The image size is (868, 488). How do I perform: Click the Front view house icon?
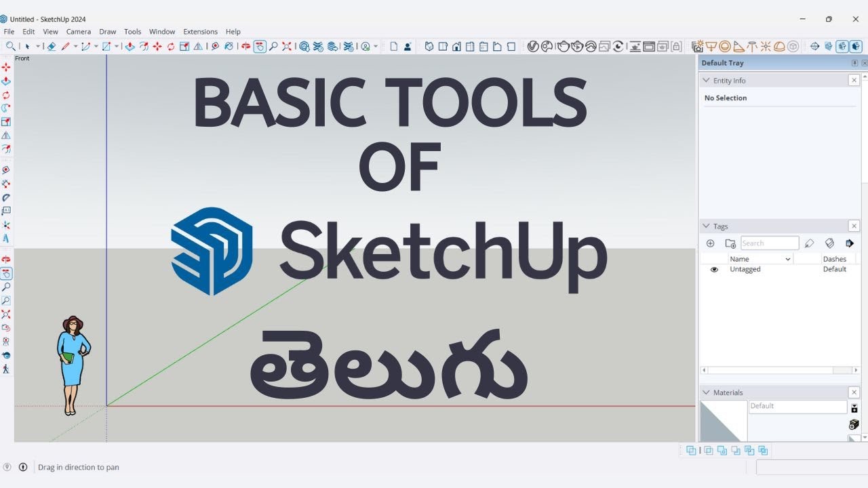tap(456, 47)
